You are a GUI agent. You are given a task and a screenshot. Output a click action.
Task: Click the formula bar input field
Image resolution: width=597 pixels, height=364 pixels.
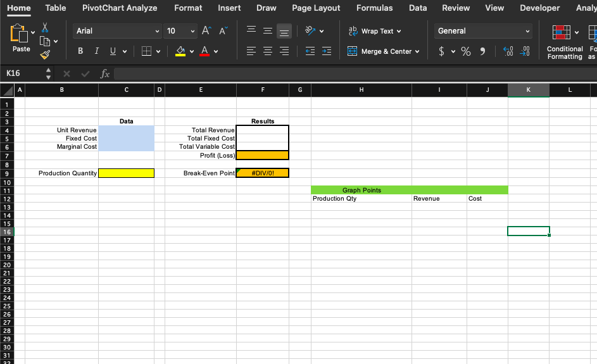355,73
